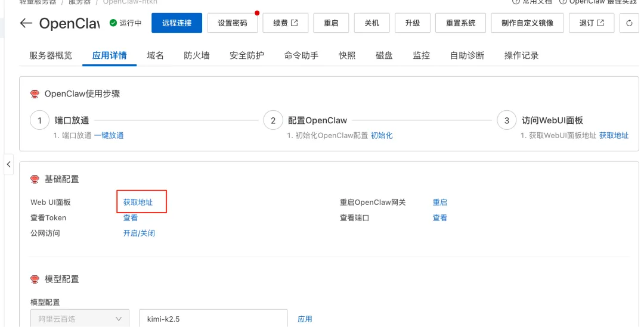
Task: Click the 运行中 status text
Action: [131, 23]
